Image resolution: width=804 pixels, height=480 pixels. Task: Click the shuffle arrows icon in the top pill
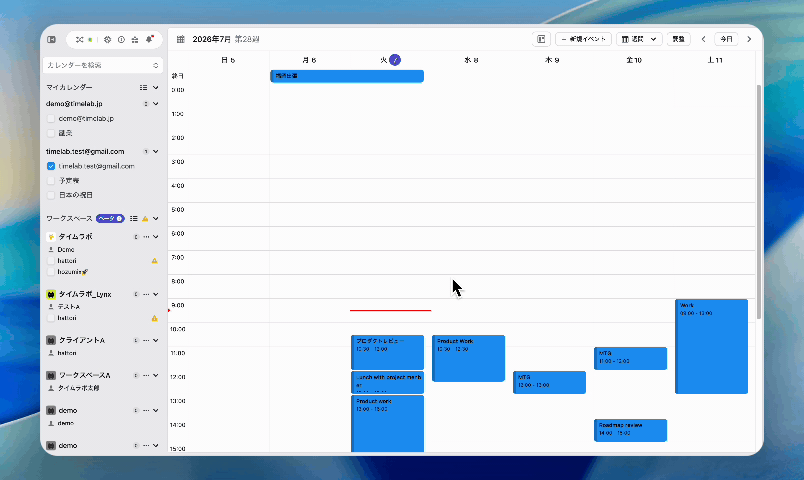point(79,39)
